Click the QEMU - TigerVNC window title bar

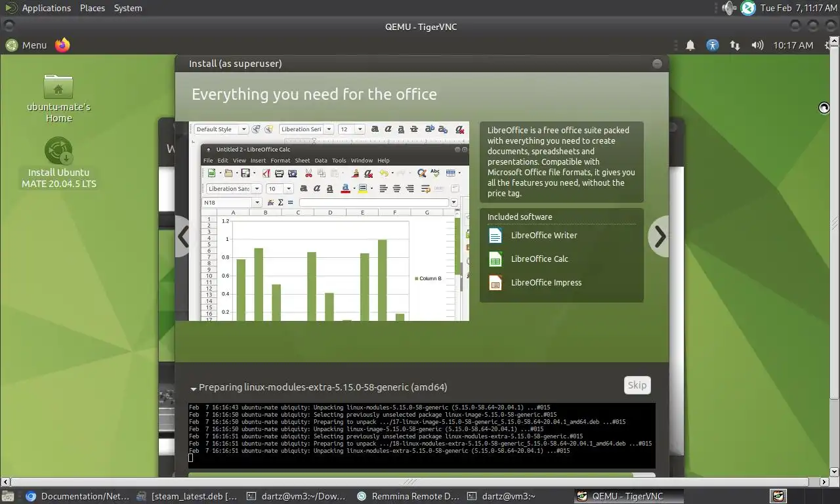420,26
